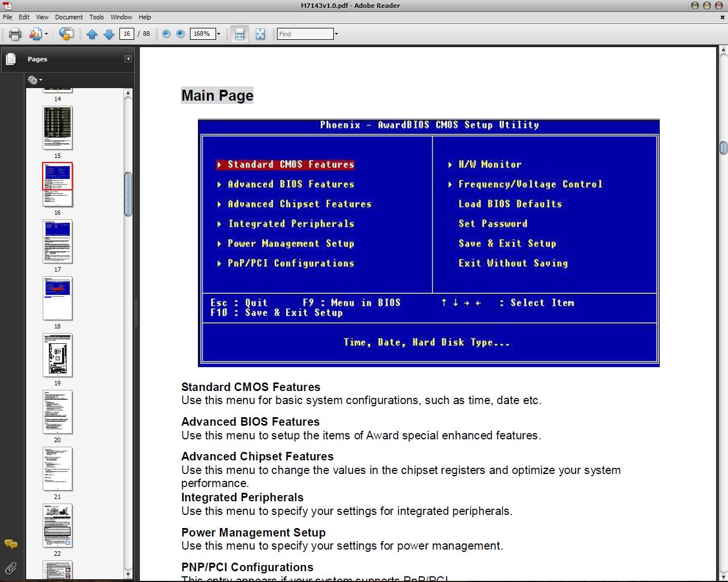Click 'Integrated Peripherals' bold heading
This screenshot has height=582, width=728.
(242, 497)
